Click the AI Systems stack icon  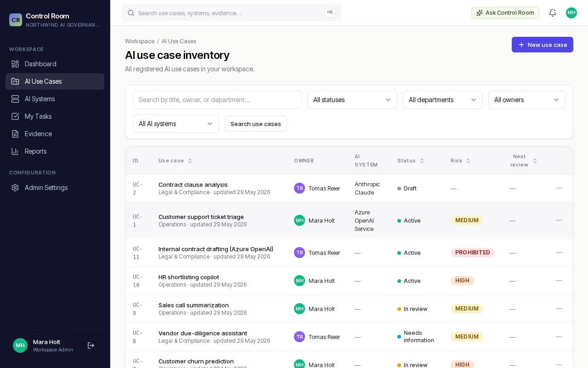click(15, 99)
